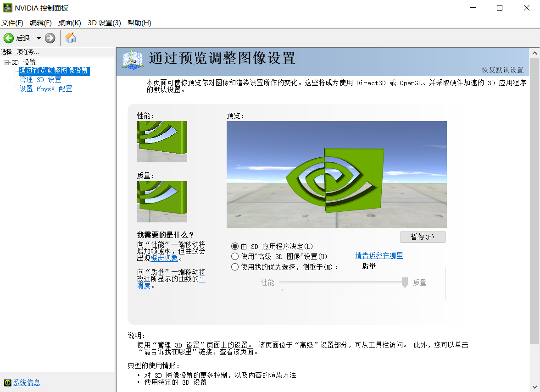Open the Back history dropdown arrow

pyautogui.click(x=39, y=38)
